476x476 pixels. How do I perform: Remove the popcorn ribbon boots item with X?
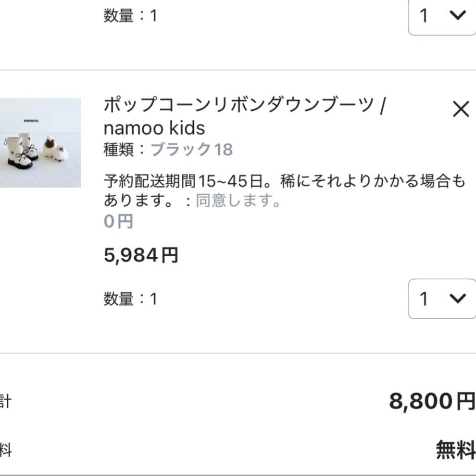tap(461, 110)
